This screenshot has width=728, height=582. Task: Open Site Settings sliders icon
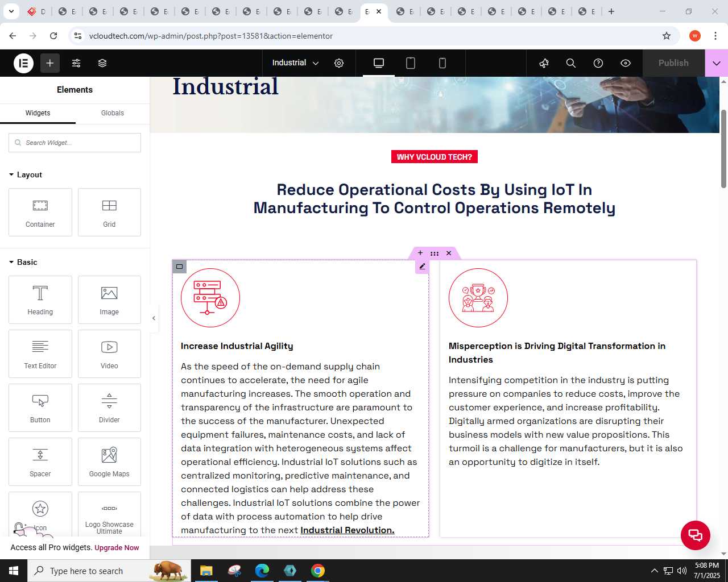pos(76,63)
